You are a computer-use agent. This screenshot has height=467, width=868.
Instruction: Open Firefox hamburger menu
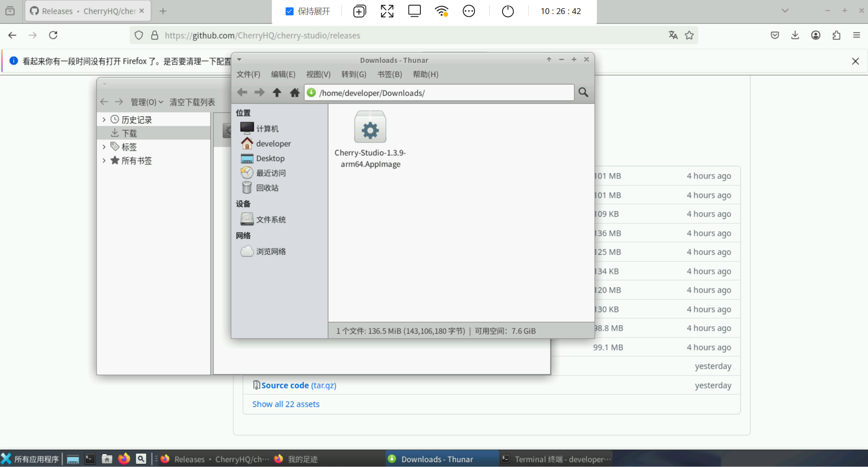tap(857, 35)
